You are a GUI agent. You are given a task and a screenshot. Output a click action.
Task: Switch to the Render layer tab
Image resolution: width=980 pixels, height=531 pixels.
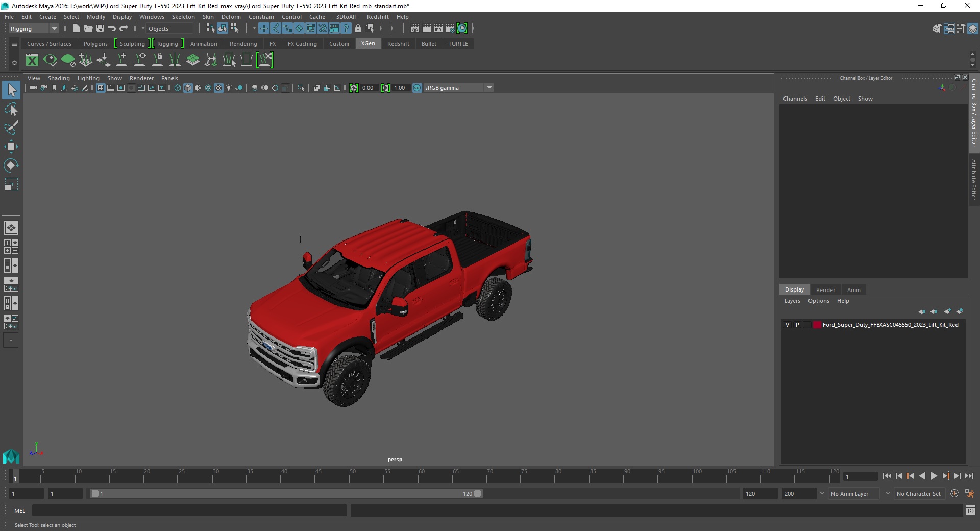[825, 289]
